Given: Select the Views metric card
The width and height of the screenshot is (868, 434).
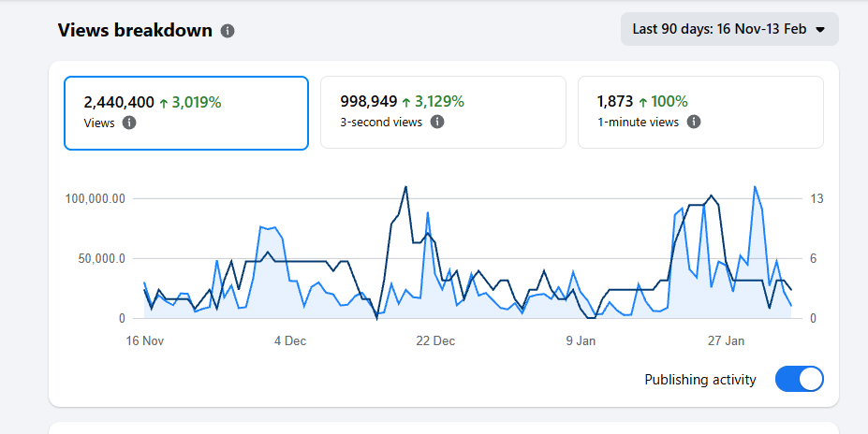Looking at the screenshot, I should click(x=185, y=112).
